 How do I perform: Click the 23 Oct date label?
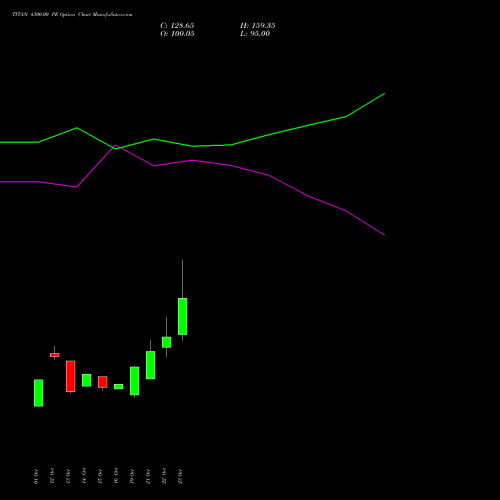(x=180, y=476)
